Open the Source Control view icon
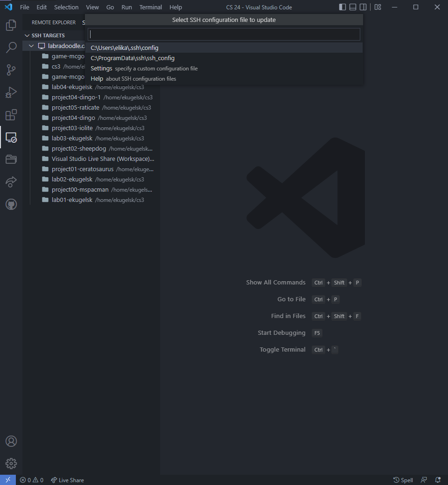Image resolution: width=448 pixels, height=485 pixels. coord(11,70)
